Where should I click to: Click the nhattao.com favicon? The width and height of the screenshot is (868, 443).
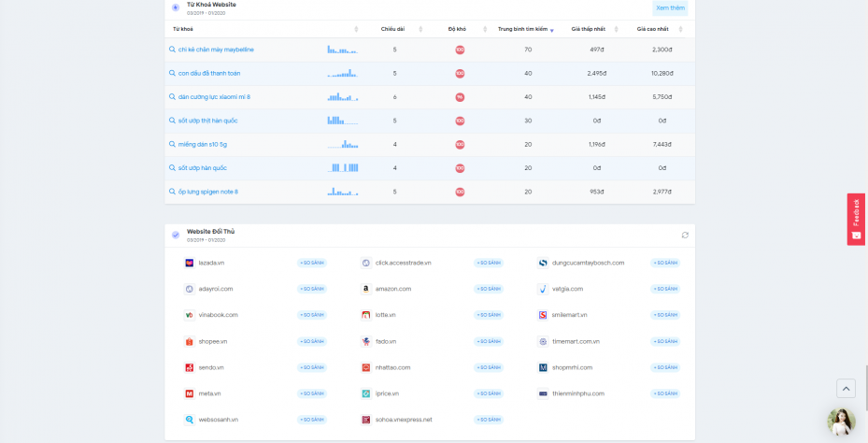click(366, 367)
